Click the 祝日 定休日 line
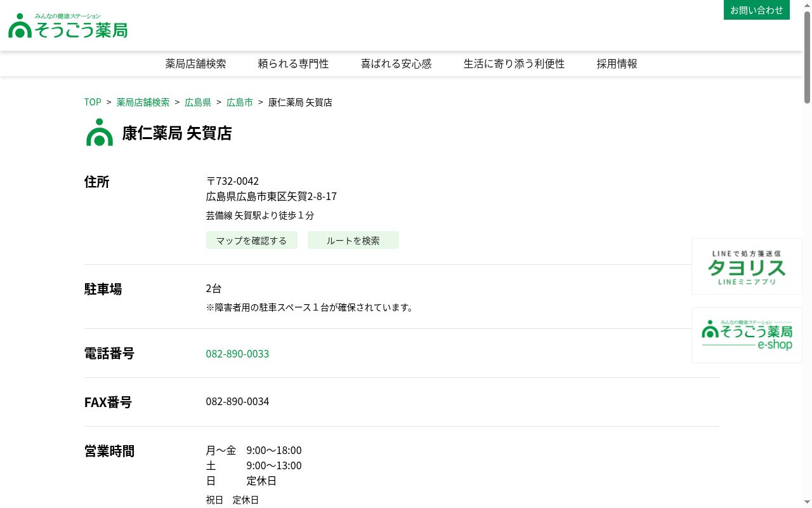 pyautogui.click(x=232, y=500)
